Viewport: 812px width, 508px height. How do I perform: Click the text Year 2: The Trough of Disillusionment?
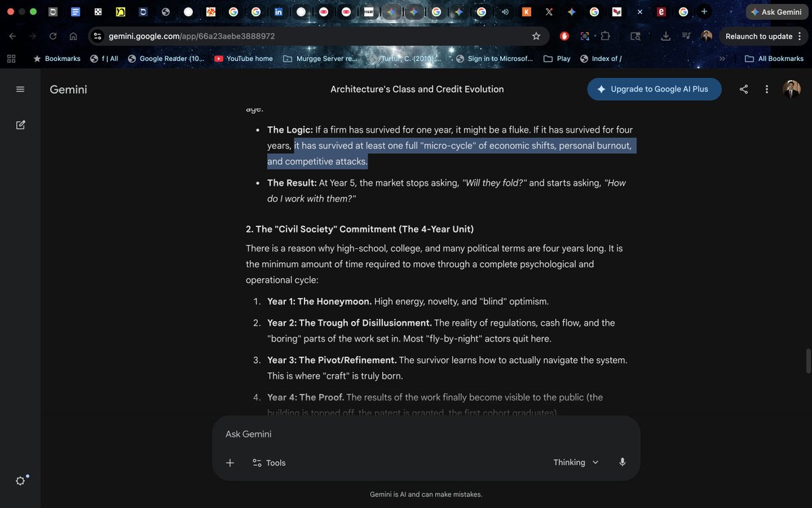(350, 323)
